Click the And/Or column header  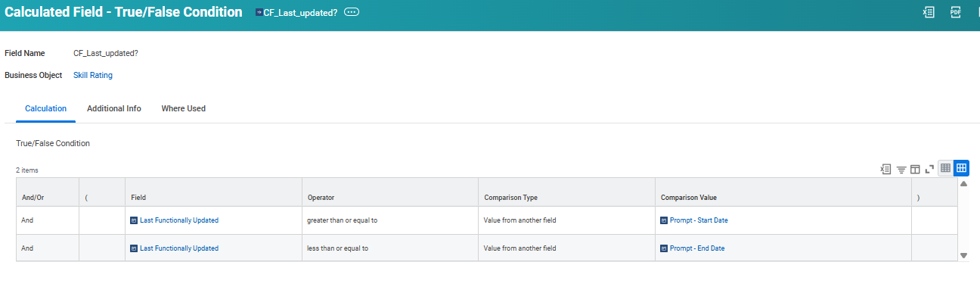pyautogui.click(x=48, y=192)
